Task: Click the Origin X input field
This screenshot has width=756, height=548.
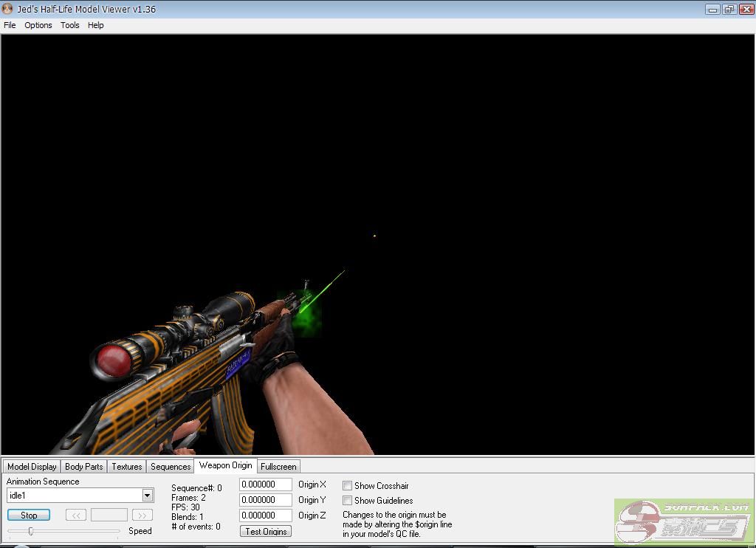Action: click(x=266, y=484)
